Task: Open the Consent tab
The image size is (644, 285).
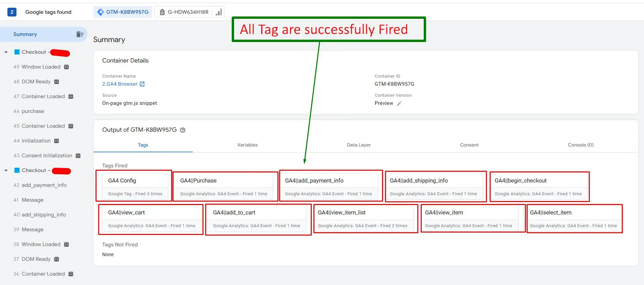Action: pos(469,145)
